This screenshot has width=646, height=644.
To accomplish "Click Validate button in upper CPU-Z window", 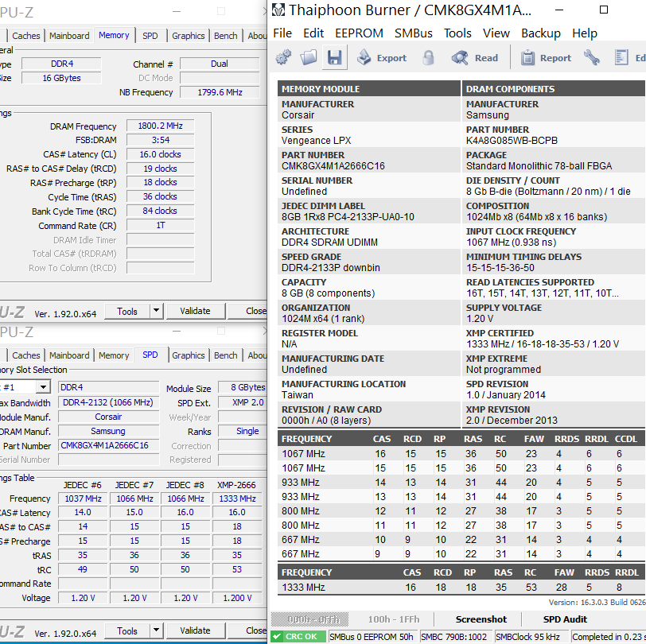I will (195, 311).
